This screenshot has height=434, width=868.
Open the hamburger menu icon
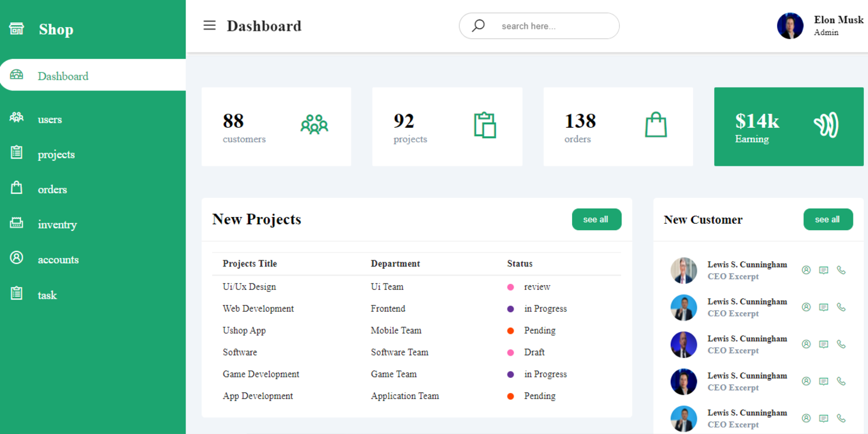[x=209, y=25]
